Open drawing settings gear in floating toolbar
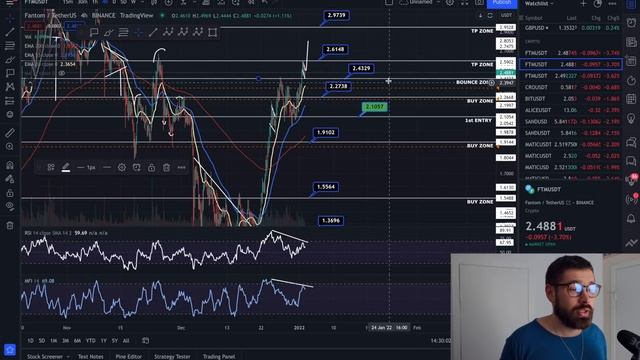Viewport: 640px width, 360px height. [x=122, y=167]
